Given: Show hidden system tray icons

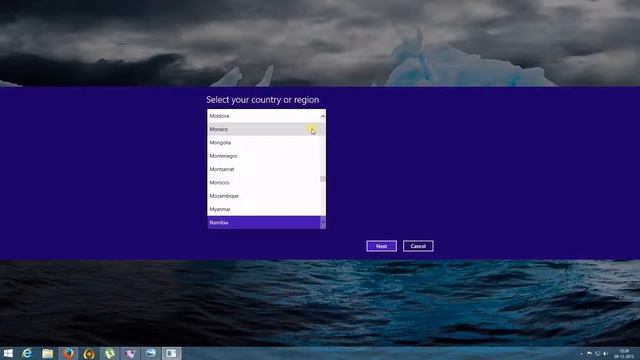Looking at the screenshot, I should (581, 354).
